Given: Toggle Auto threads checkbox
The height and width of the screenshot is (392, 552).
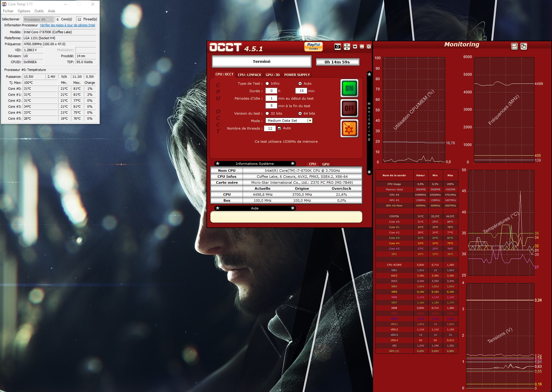Looking at the screenshot, I should click(279, 128).
